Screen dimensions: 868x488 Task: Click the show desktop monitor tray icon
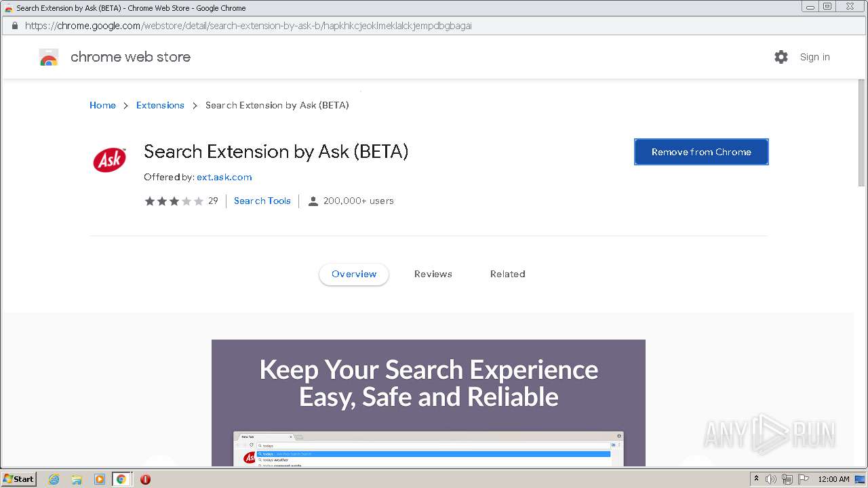(860, 479)
